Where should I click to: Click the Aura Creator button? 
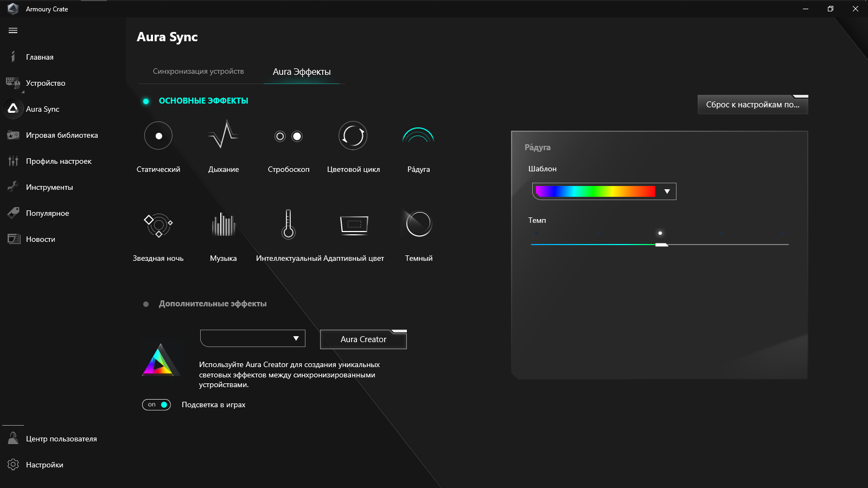pyautogui.click(x=363, y=339)
